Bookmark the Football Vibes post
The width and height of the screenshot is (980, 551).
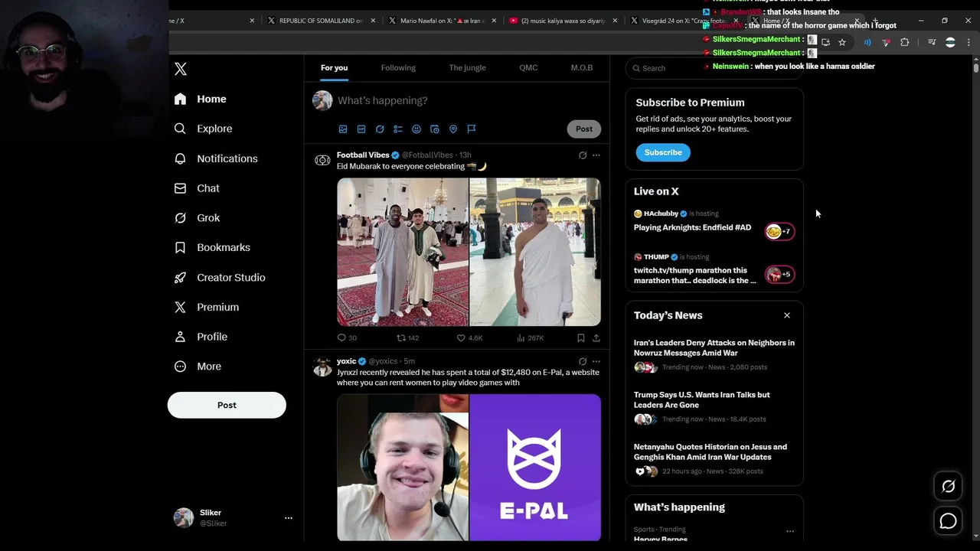click(x=581, y=338)
